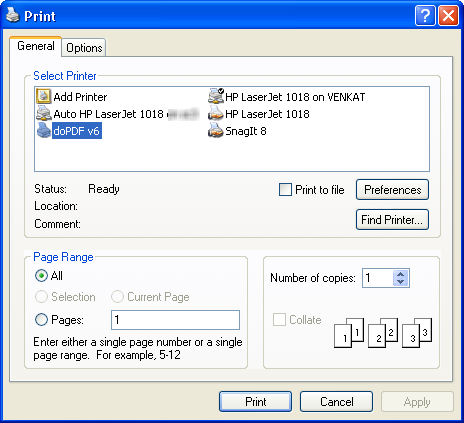Choose the Selection radio button
Screen dimensions: 464x423
[x=41, y=296]
